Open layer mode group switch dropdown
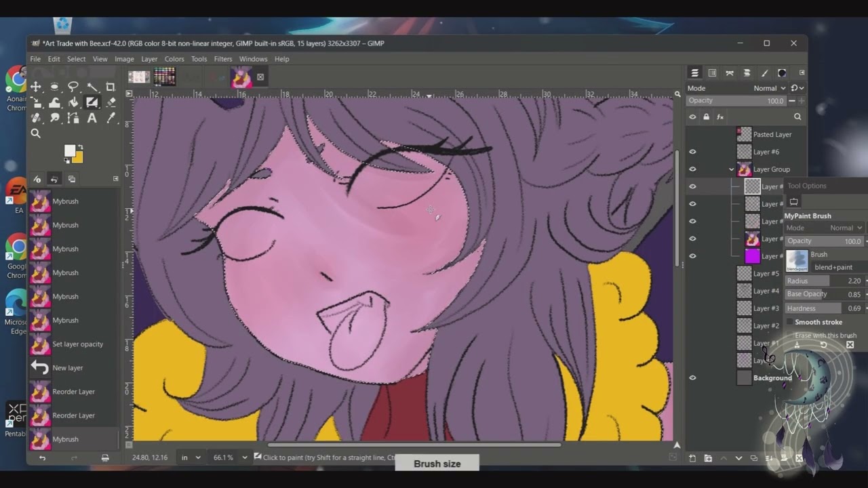 click(797, 88)
